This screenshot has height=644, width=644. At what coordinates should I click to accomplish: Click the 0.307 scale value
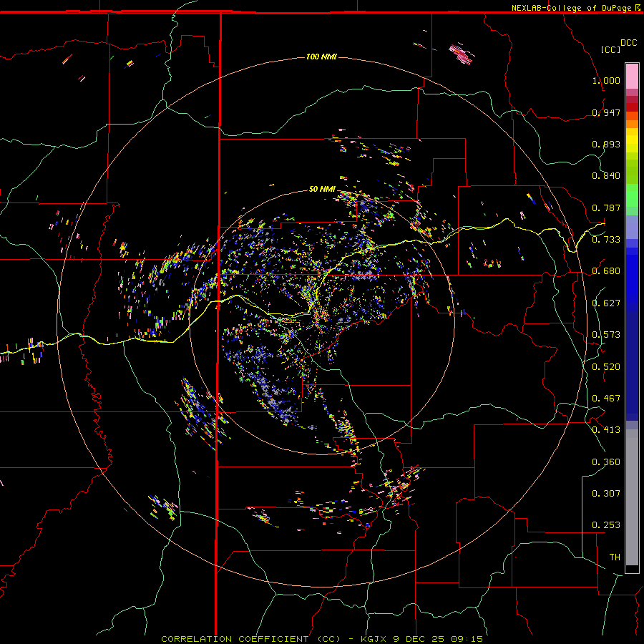pyautogui.click(x=606, y=493)
